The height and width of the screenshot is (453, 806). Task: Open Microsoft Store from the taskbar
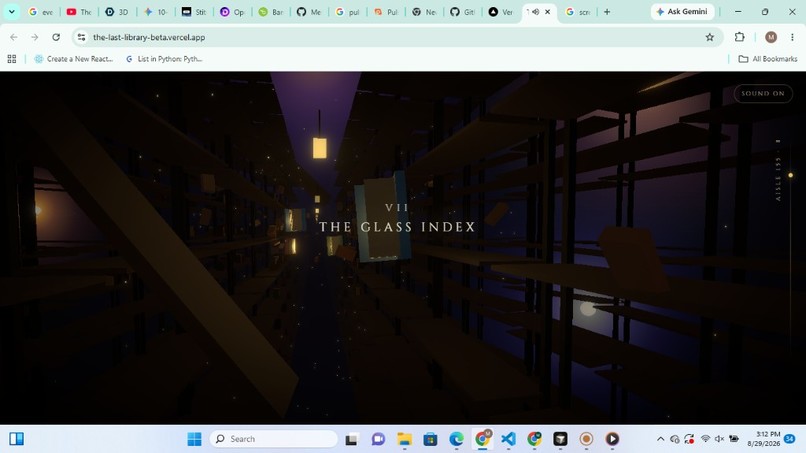click(x=430, y=439)
